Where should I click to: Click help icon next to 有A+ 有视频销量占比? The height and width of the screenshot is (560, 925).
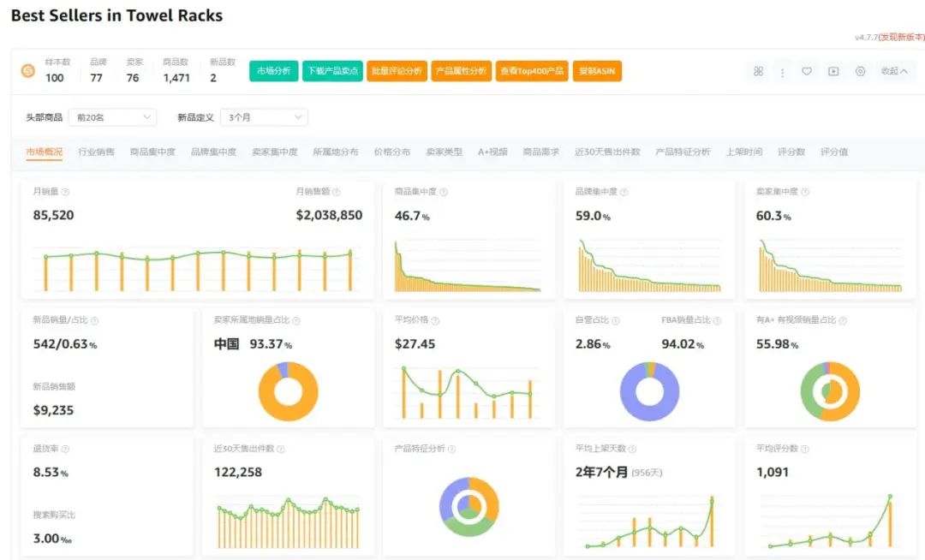click(843, 321)
